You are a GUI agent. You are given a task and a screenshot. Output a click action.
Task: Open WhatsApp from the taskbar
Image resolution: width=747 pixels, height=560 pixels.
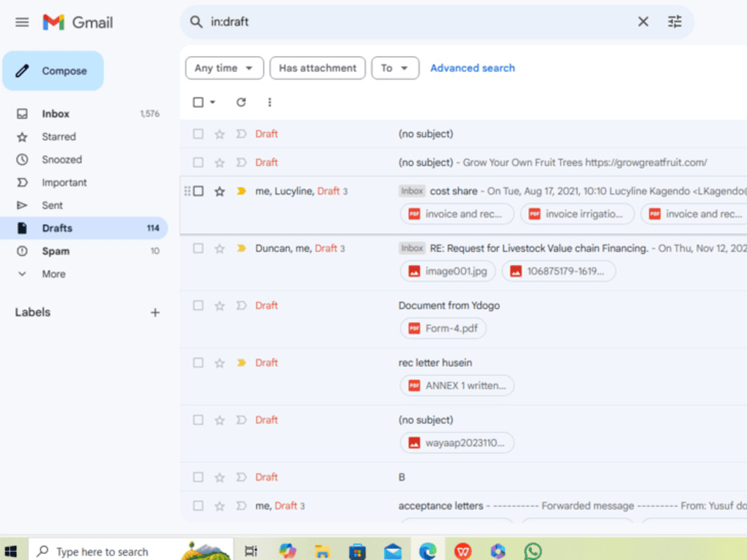point(533,552)
